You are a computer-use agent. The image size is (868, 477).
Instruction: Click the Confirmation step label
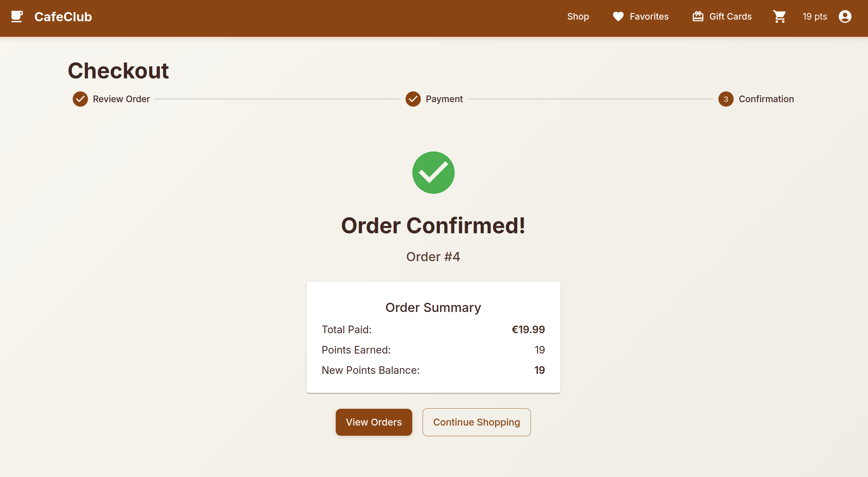(766, 99)
